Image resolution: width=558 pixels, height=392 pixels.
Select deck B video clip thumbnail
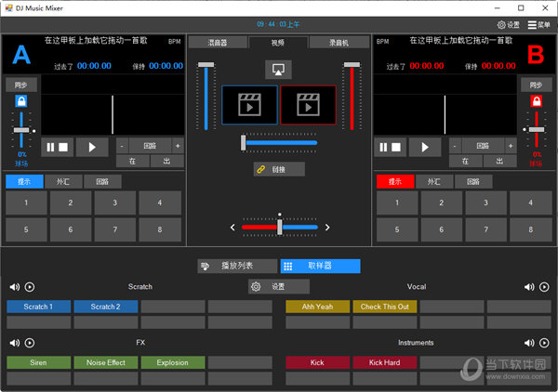click(308, 105)
